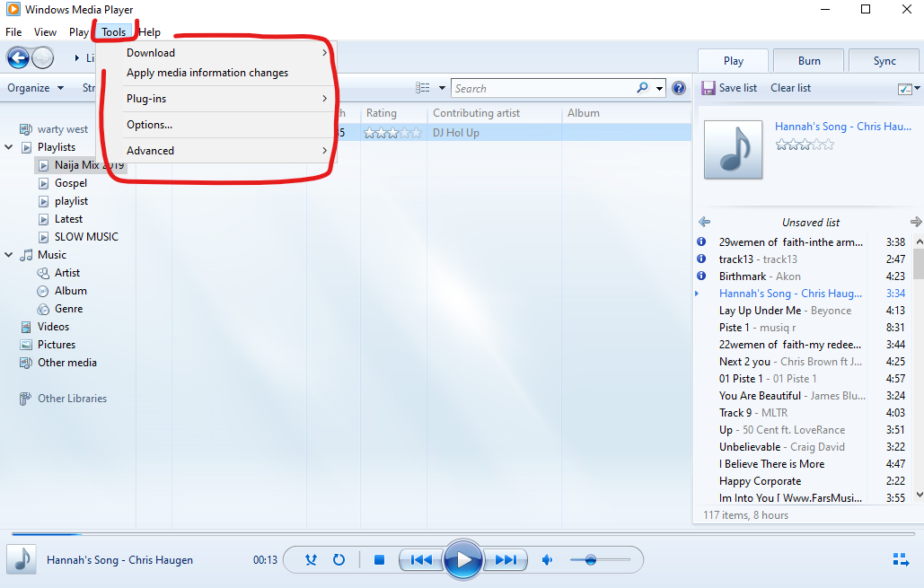This screenshot has width=924, height=588.
Task: Click Clear list button
Action: point(790,88)
